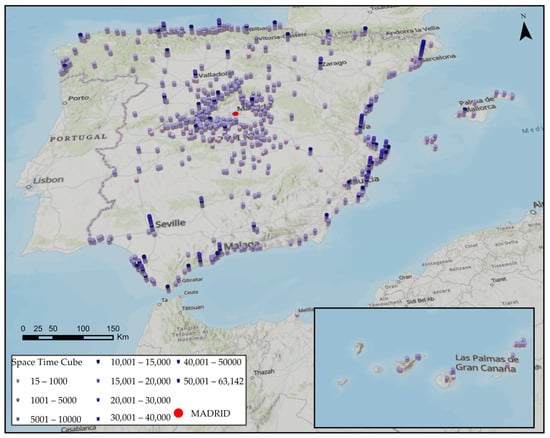550x438 pixels.
Task: Click the scale bar in kilometers
Action: tap(68, 337)
